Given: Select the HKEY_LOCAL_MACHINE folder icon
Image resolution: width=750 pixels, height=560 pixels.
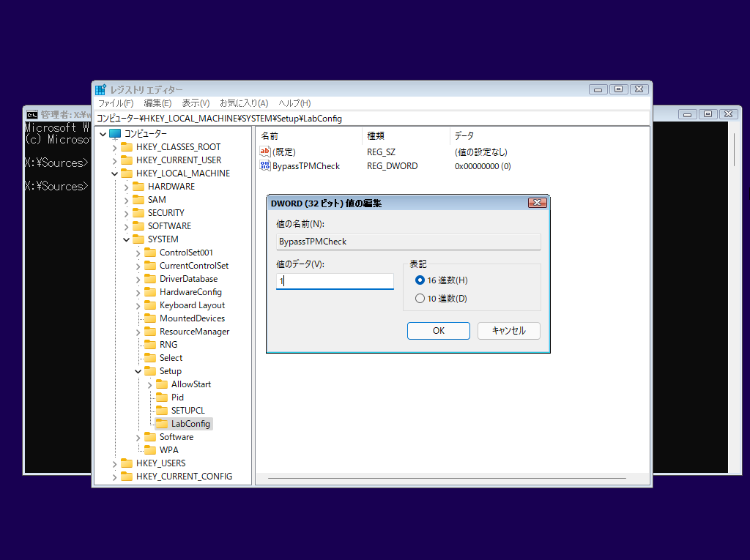Looking at the screenshot, I should point(127,173).
